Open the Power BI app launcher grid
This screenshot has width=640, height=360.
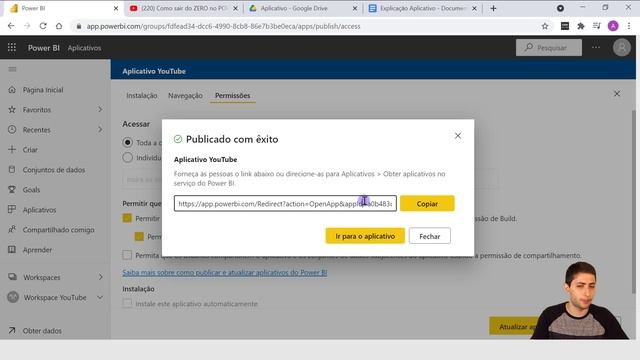pyautogui.click(x=12, y=47)
